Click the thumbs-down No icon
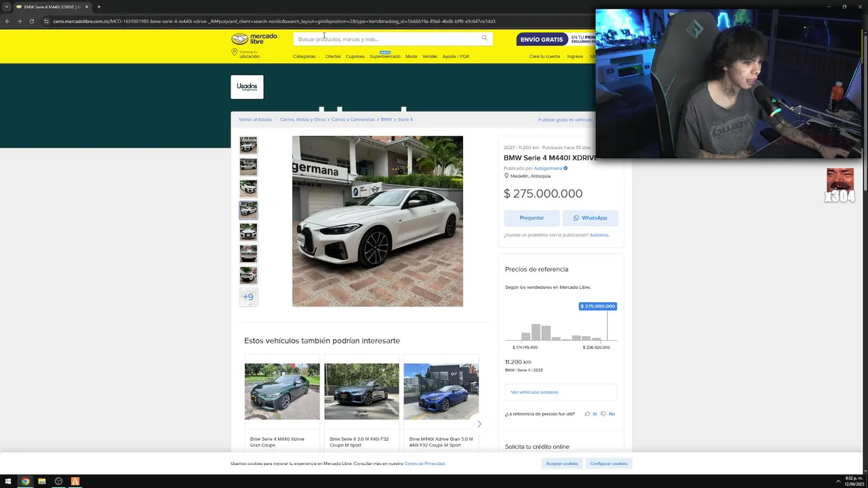 coord(603,413)
